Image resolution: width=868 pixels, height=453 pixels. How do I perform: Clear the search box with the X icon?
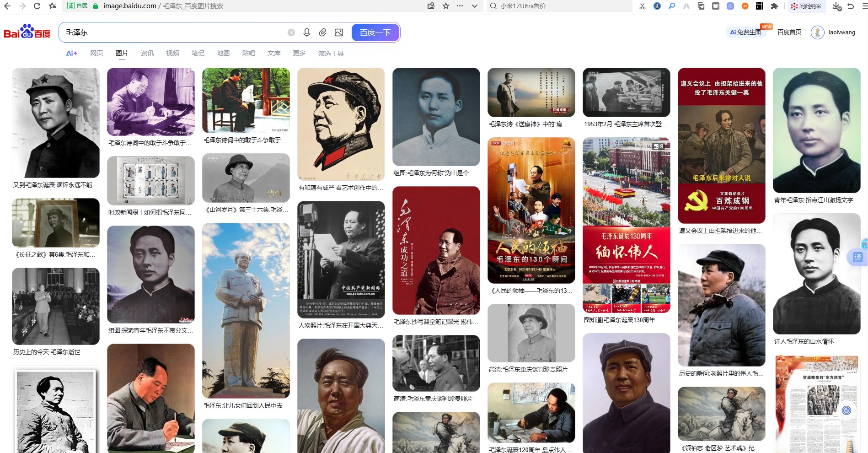(291, 32)
